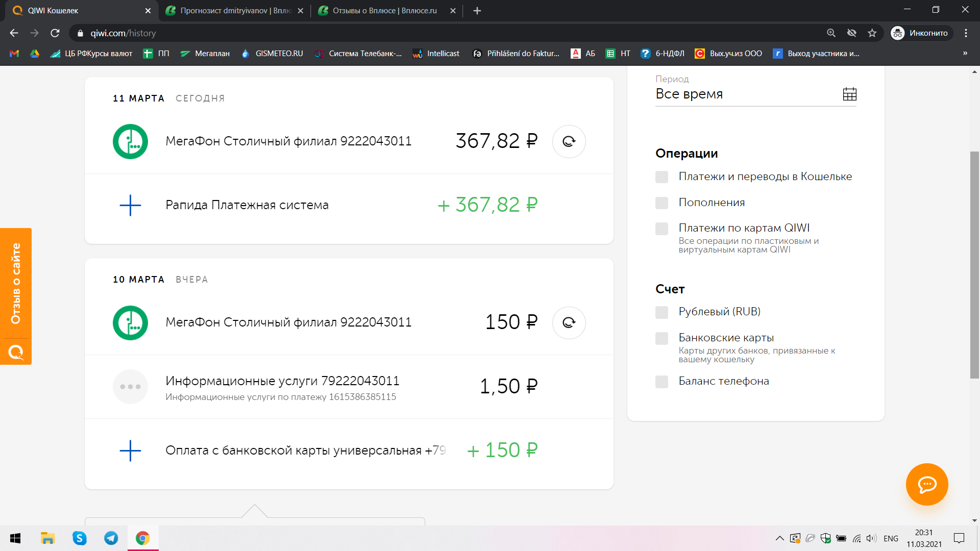Click three-dot icon of Информационные услуги
980x551 pixels.
[130, 387]
